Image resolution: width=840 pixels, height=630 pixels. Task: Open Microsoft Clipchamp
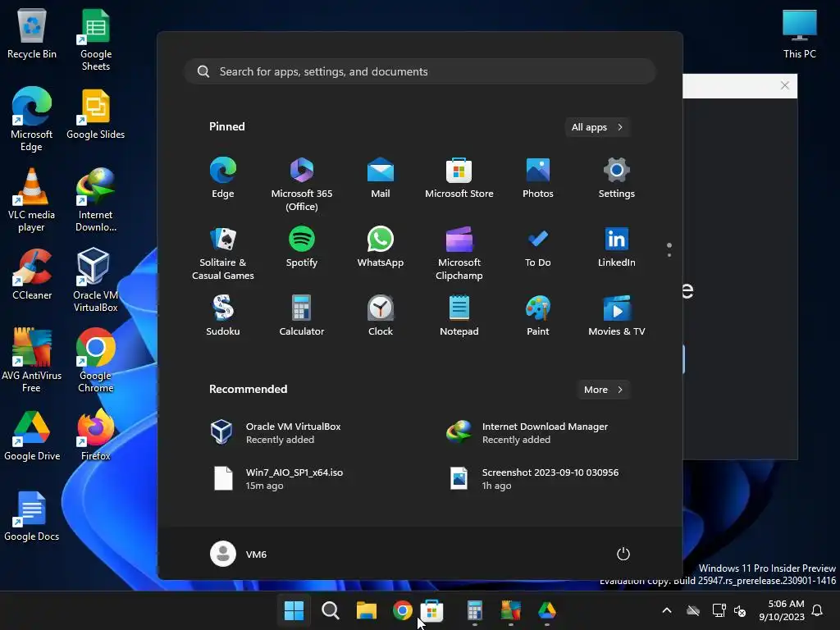click(x=459, y=253)
